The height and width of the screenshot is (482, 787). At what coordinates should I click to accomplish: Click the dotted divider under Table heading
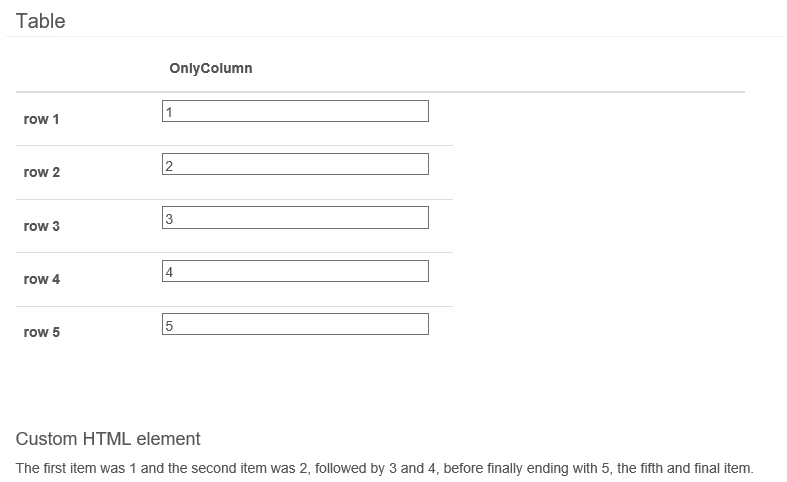[395, 37]
